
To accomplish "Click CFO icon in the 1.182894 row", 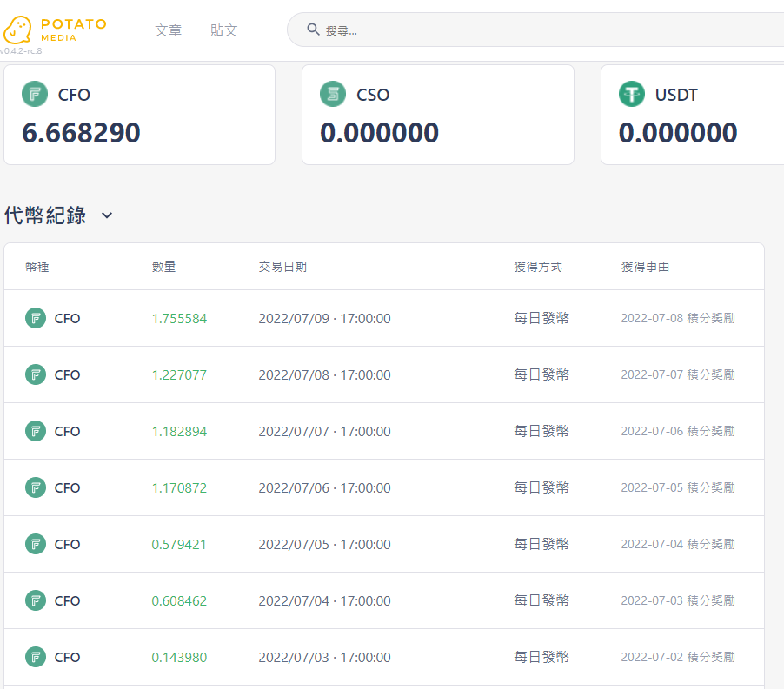I will 36,431.
